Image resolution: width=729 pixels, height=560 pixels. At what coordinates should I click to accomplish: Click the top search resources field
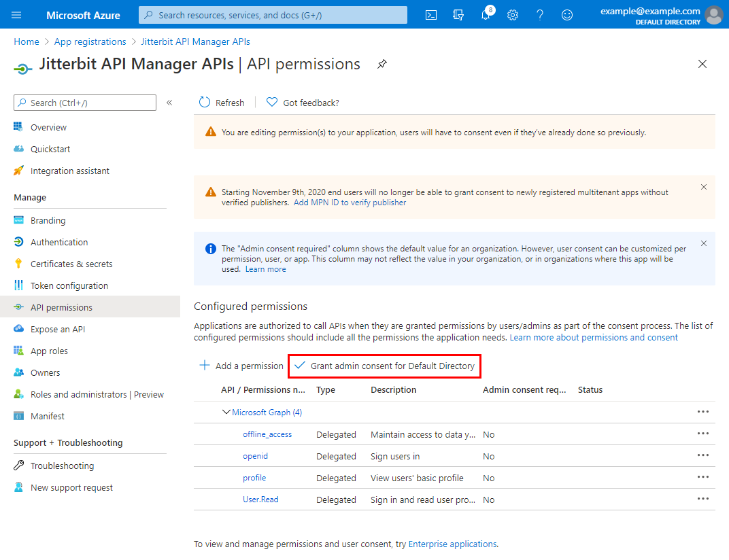(x=273, y=15)
